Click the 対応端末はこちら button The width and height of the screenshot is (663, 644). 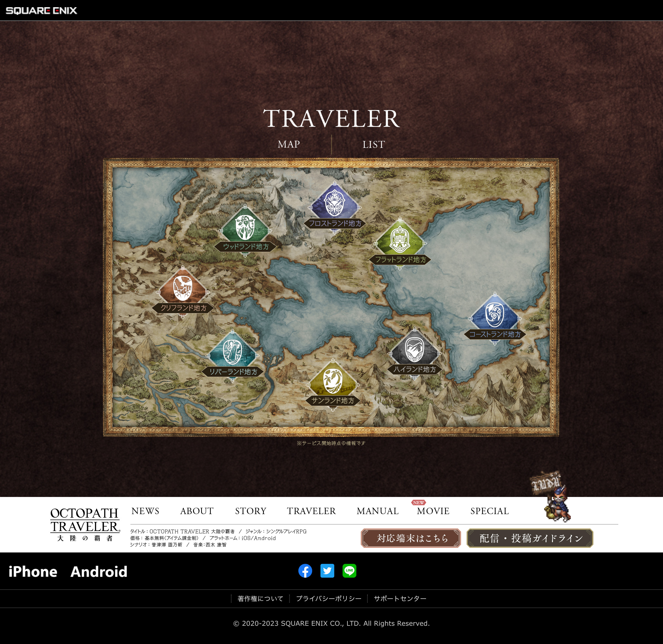pyautogui.click(x=411, y=538)
